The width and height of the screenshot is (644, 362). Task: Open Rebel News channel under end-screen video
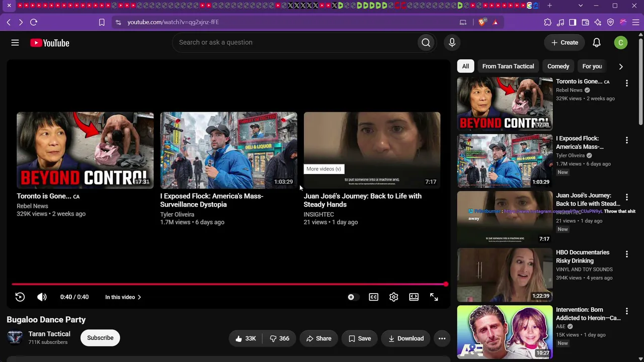32,206
